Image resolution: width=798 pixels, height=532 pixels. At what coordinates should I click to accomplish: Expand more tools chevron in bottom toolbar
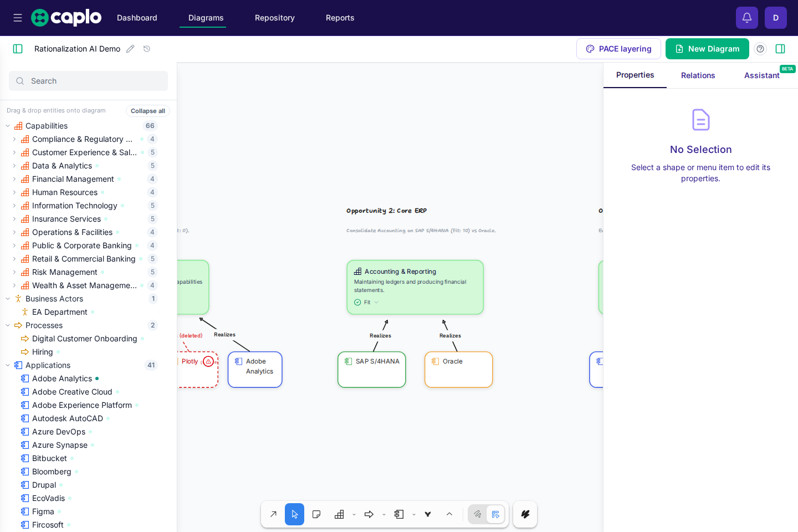(449, 514)
